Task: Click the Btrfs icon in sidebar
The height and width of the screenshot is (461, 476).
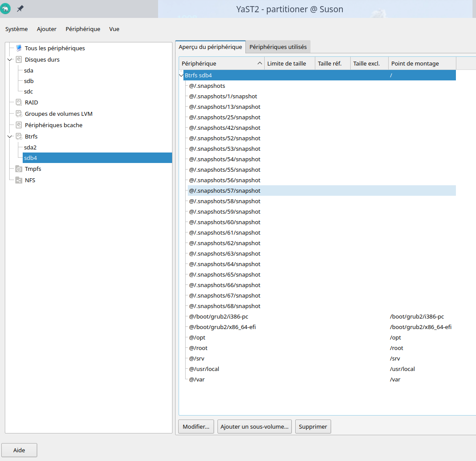Action: pos(19,136)
